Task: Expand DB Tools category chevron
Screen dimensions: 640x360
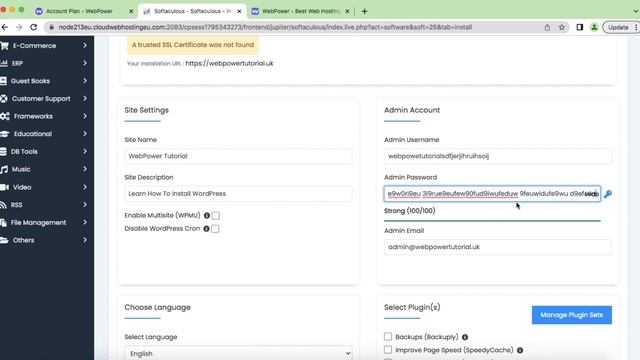Action: point(85,151)
